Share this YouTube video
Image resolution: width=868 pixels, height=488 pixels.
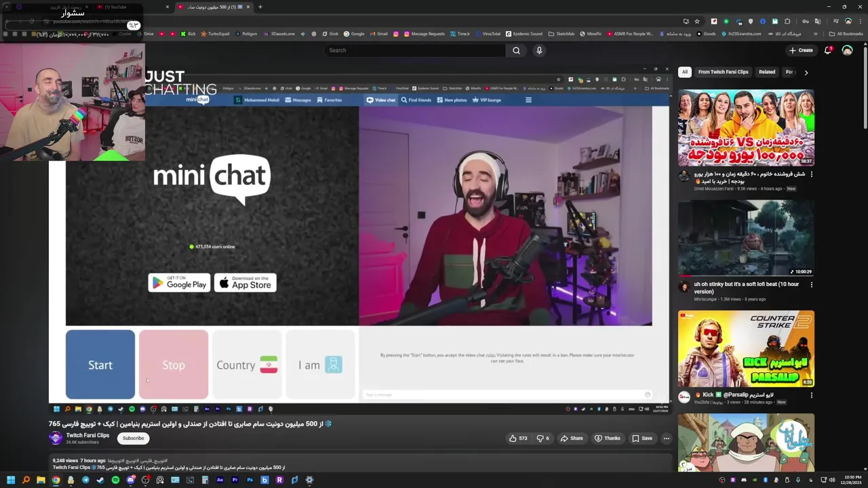click(572, 439)
